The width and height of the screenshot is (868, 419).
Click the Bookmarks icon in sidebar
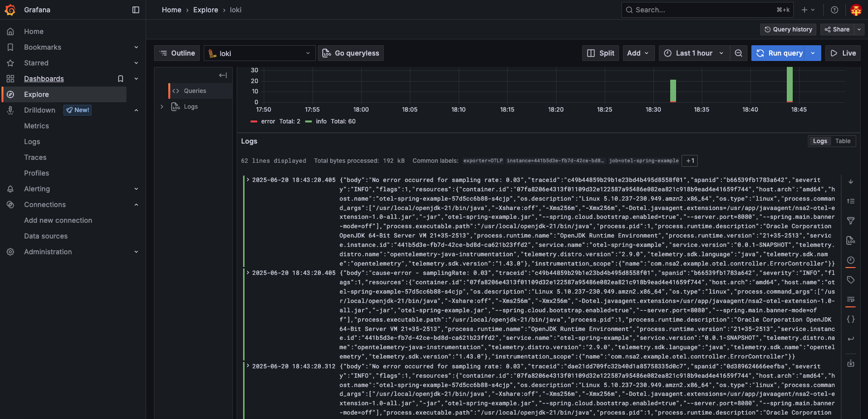10,47
